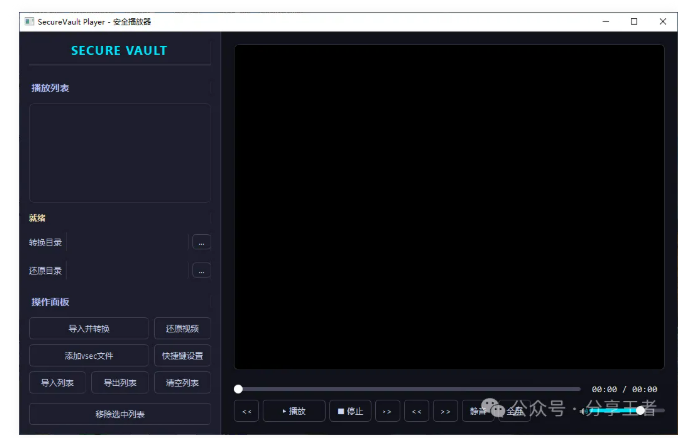The image size is (678, 438).
Task: Click the empty 播放列表 playlist area
Action: (119, 153)
